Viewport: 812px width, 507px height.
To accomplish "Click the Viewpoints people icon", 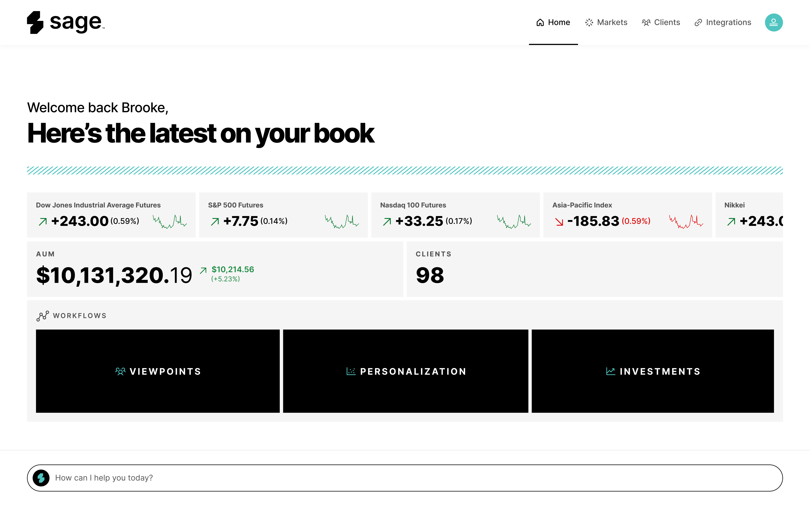I will click(120, 371).
